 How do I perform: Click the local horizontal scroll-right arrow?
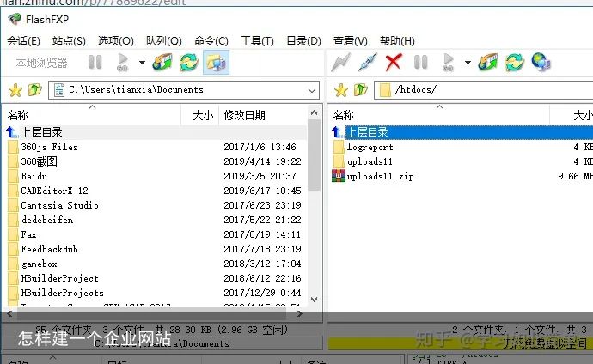300,314
